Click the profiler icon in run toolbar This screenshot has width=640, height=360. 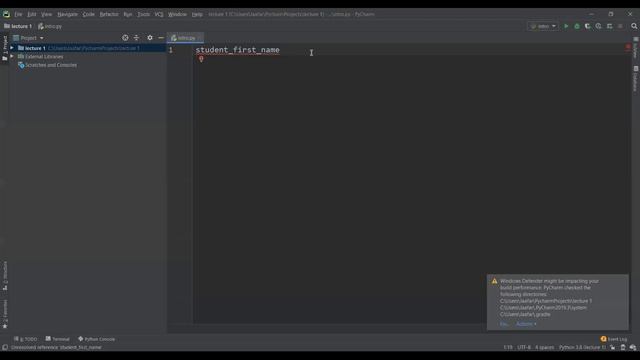point(598,26)
